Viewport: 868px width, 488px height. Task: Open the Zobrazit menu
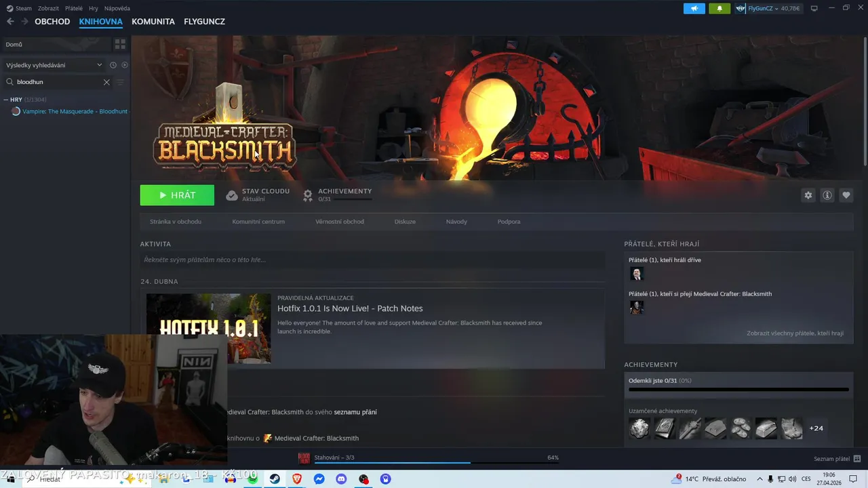[48, 8]
